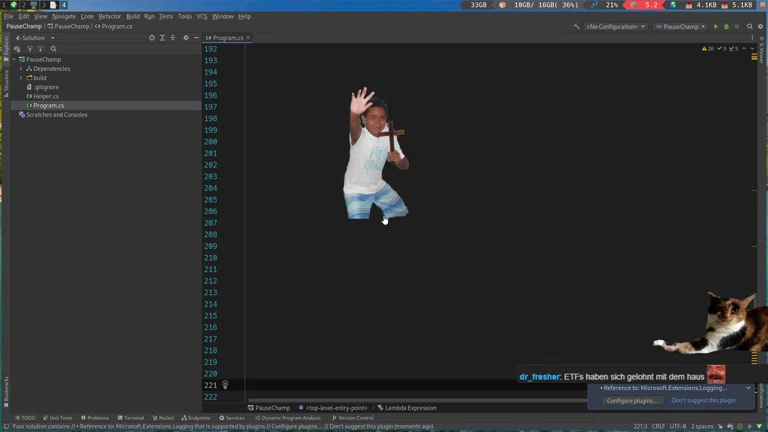Click the Build hammer icon
The width and height of the screenshot is (768, 432).
point(576,27)
